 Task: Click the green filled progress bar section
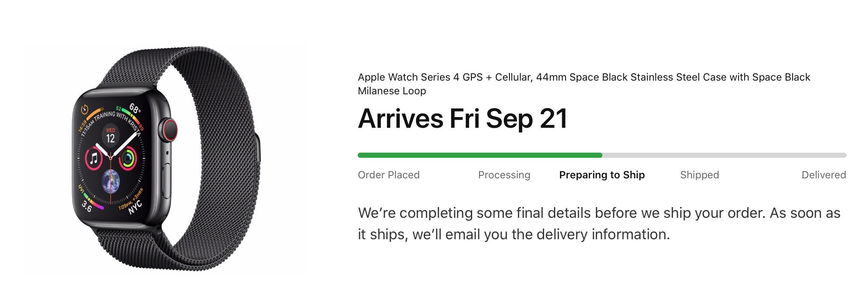point(480,155)
